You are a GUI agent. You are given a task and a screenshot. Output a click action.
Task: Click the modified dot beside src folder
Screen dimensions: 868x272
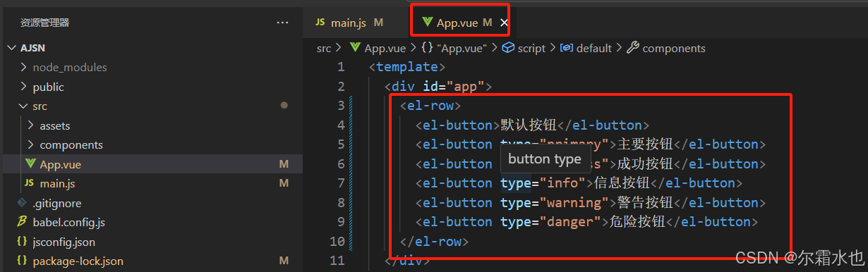(284, 106)
